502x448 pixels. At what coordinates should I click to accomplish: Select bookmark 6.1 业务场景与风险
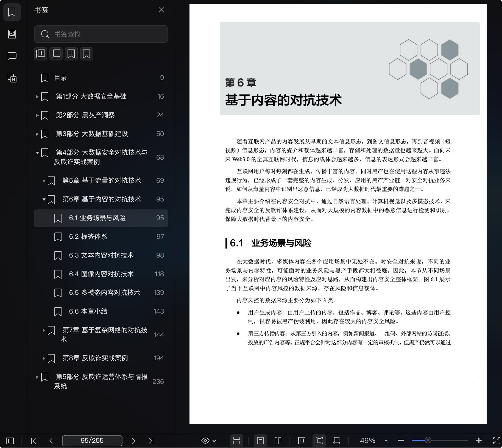(101, 218)
